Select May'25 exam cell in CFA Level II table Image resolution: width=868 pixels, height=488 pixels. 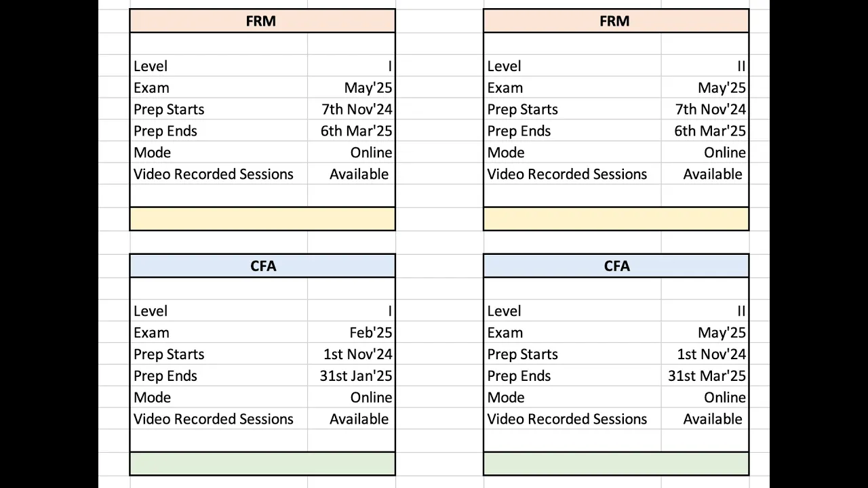(x=705, y=333)
